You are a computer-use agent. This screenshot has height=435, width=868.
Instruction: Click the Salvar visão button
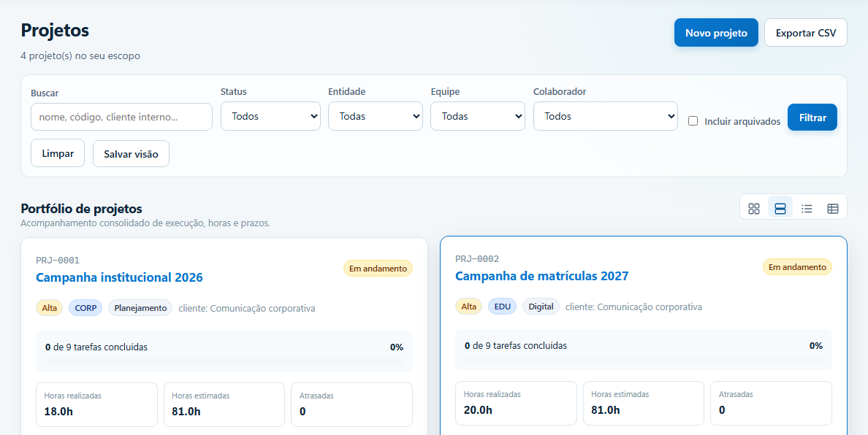click(131, 154)
